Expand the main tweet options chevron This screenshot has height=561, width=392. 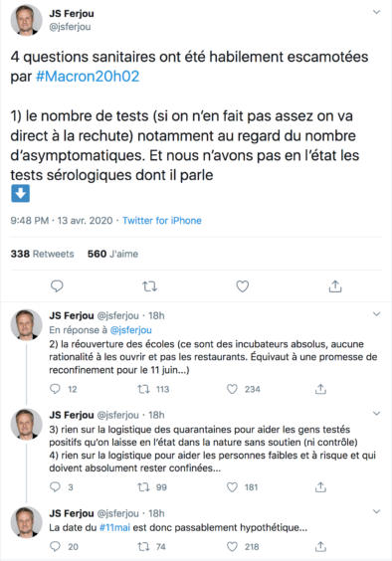point(376,12)
